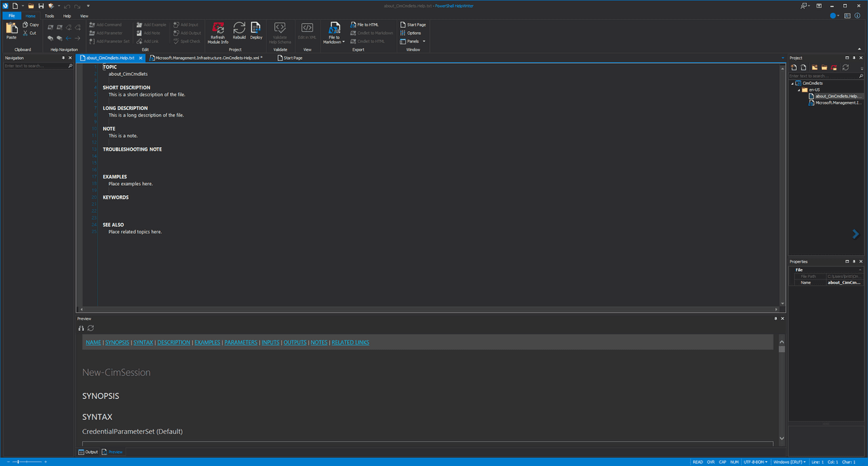Image resolution: width=868 pixels, height=466 pixels.
Task: Click the new file icon in quick access toolbar
Action: pos(15,5)
